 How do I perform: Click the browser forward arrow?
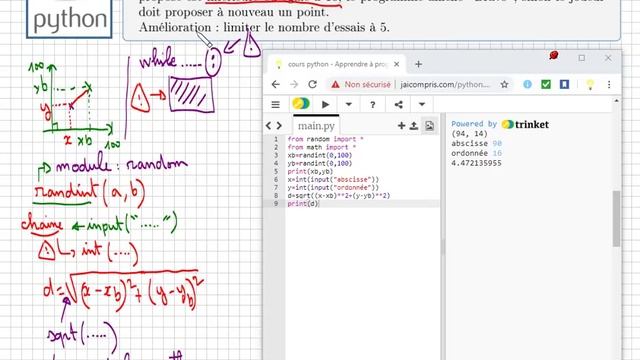point(294,84)
